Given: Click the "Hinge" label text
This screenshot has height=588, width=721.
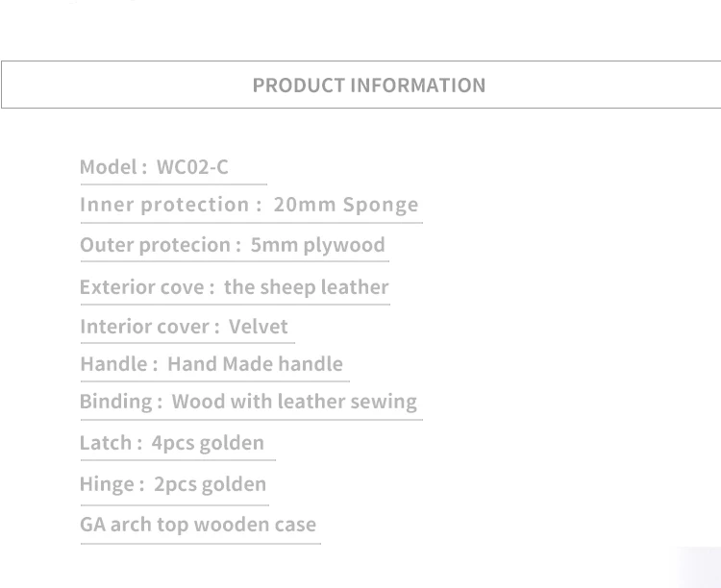Looking at the screenshot, I should click(107, 484).
